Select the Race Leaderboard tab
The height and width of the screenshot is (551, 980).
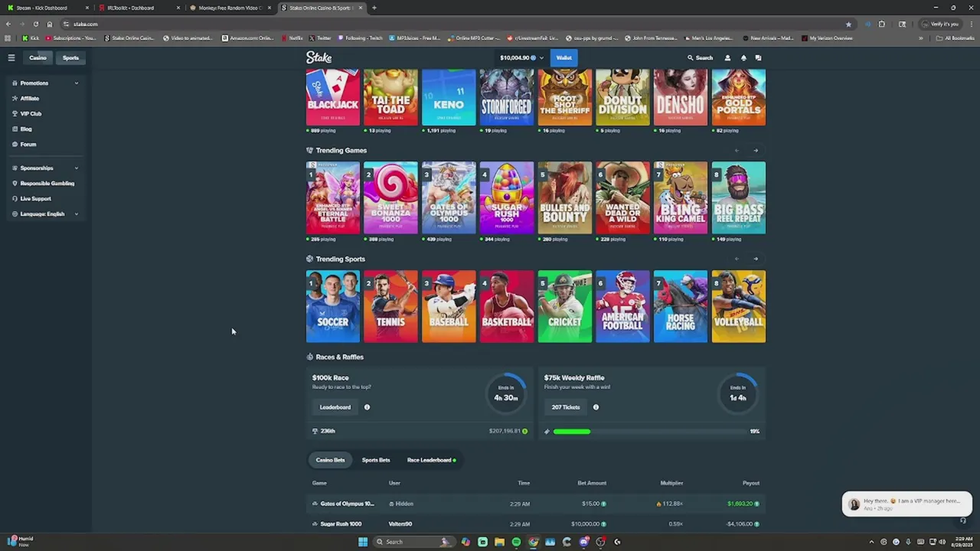(431, 460)
